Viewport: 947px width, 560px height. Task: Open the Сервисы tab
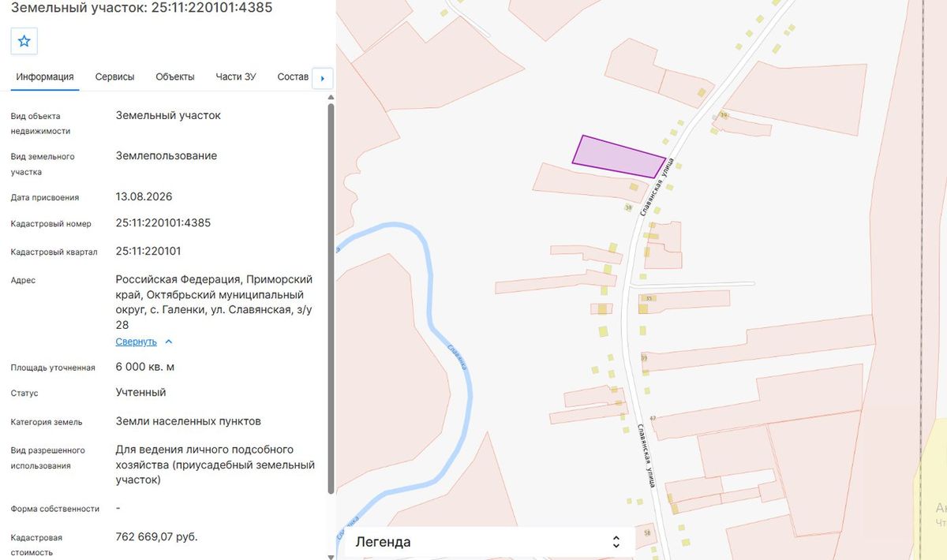click(114, 77)
